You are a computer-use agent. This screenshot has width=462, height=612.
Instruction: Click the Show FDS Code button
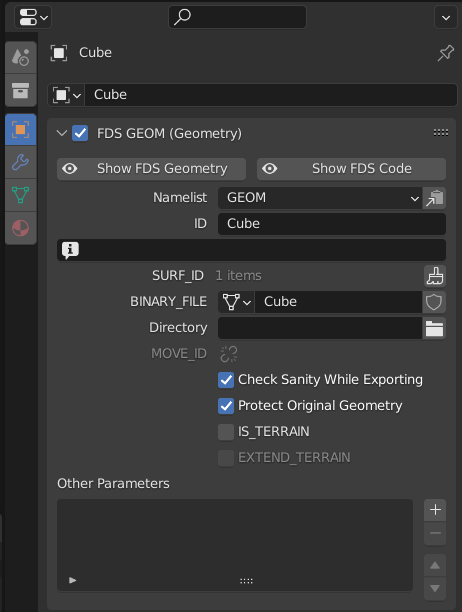point(351,169)
